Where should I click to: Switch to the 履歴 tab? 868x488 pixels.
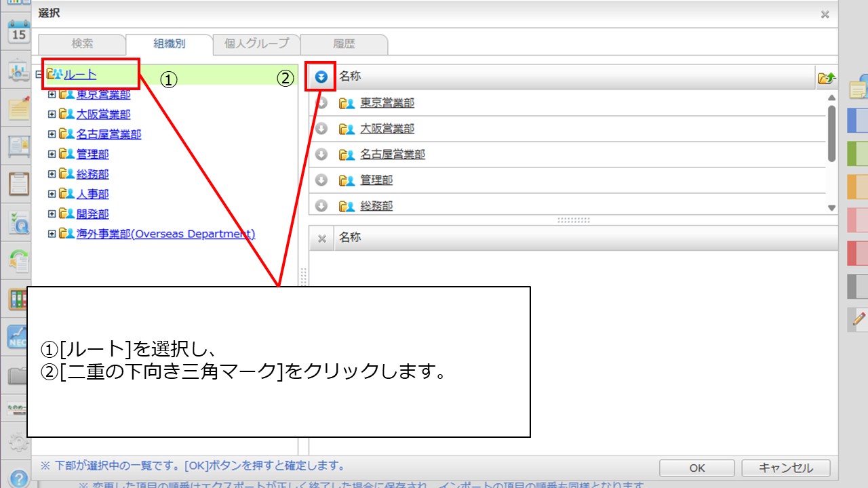click(344, 44)
